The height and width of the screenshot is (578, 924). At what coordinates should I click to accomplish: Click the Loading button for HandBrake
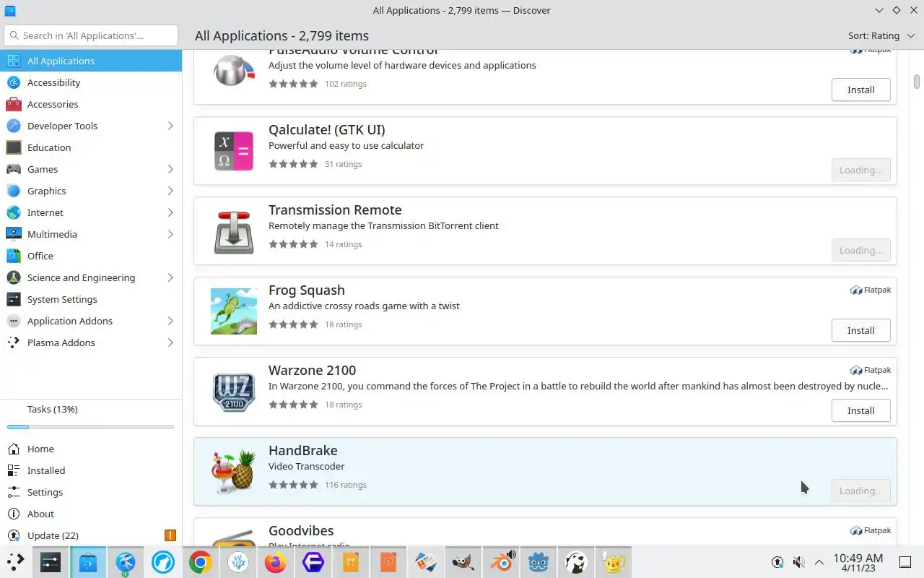pyautogui.click(x=860, y=491)
